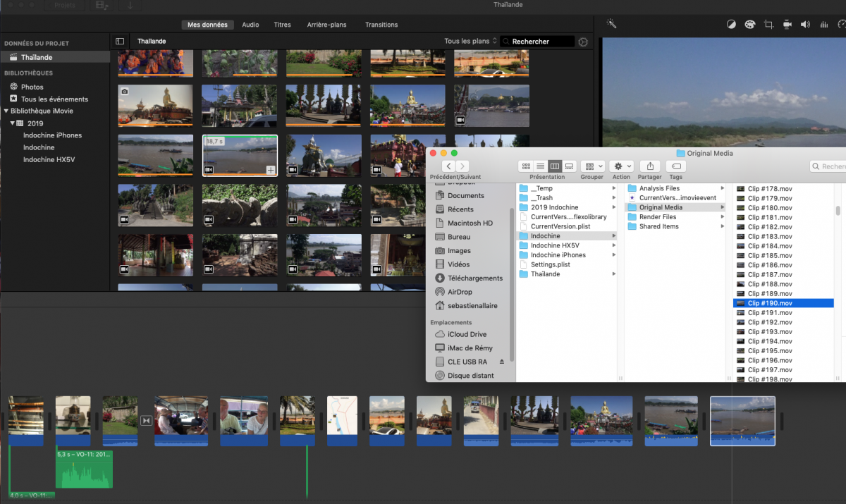Open Téléchargements in Finder sidebar
Image resolution: width=846 pixels, height=504 pixels.
click(x=468, y=278)
